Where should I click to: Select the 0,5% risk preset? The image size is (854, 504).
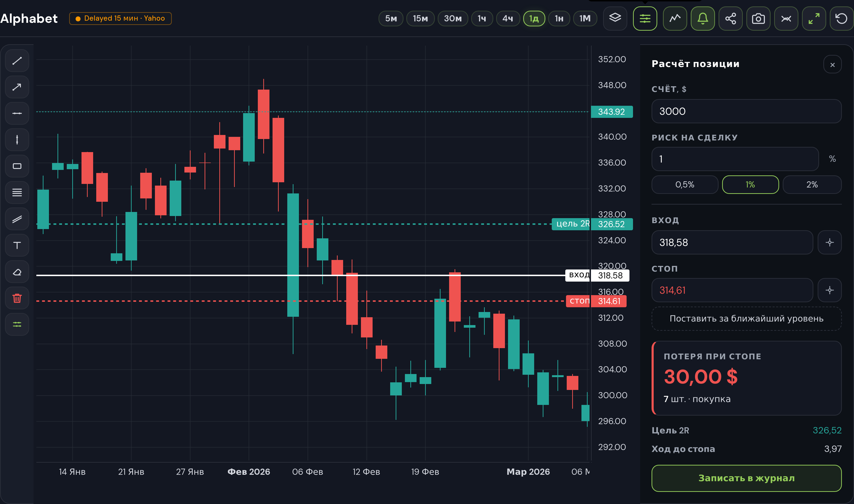(685, 185)
